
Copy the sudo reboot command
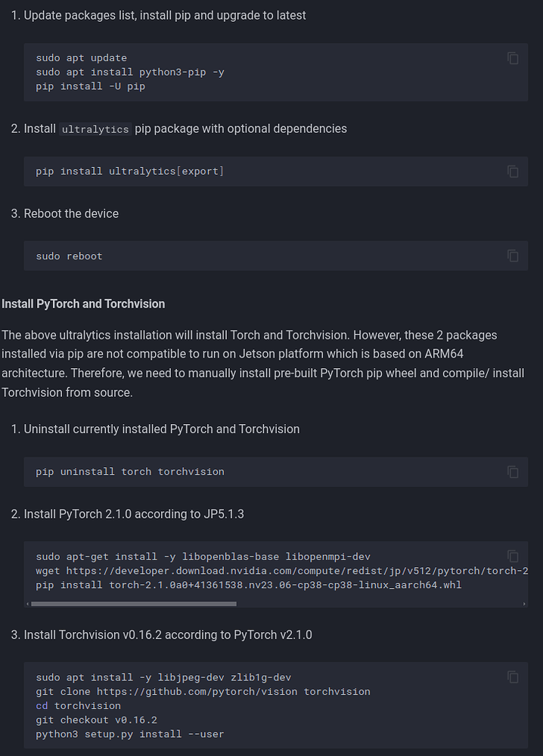pos(513,256)
